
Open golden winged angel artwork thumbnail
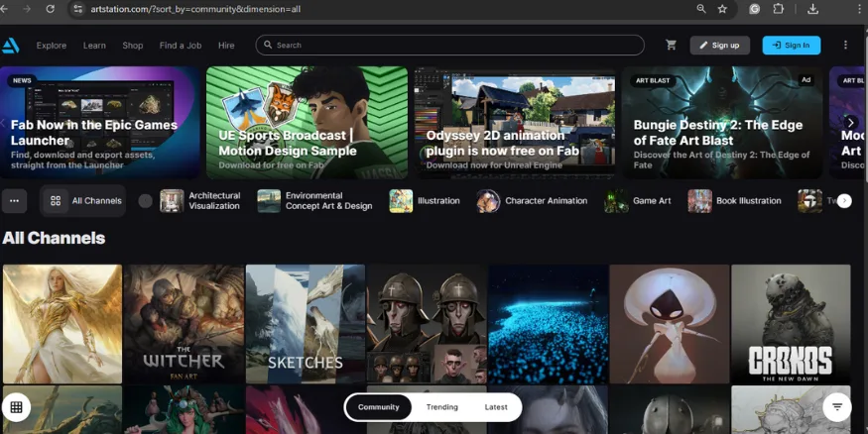pyautogui.click(x=62, y=324)
